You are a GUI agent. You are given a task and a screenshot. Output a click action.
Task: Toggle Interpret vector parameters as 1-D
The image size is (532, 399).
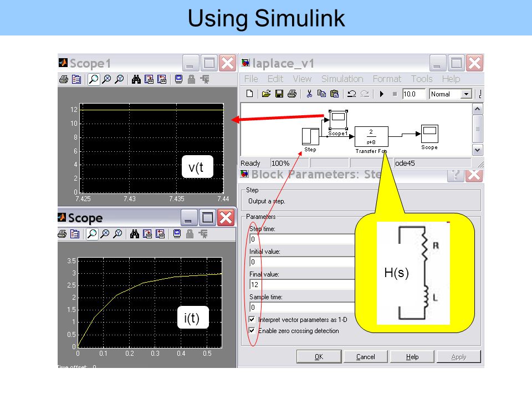point(252,319)
